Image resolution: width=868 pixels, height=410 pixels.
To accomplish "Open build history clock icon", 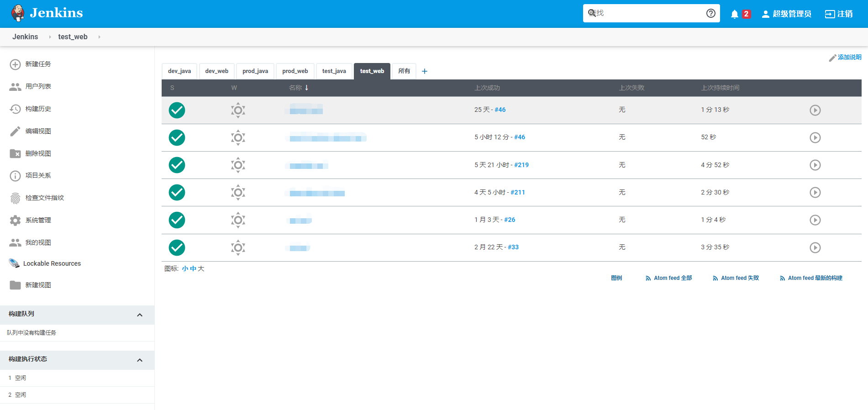I will (x=15, y=109).
